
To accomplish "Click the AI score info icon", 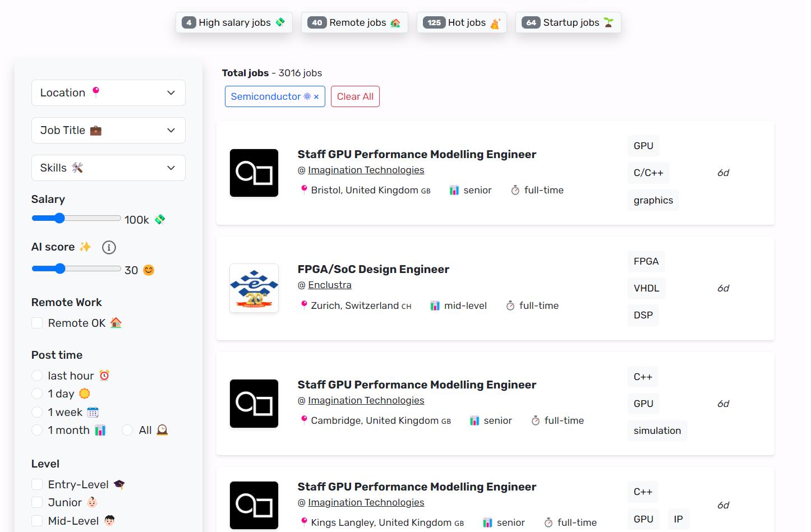I will (109, 247).
